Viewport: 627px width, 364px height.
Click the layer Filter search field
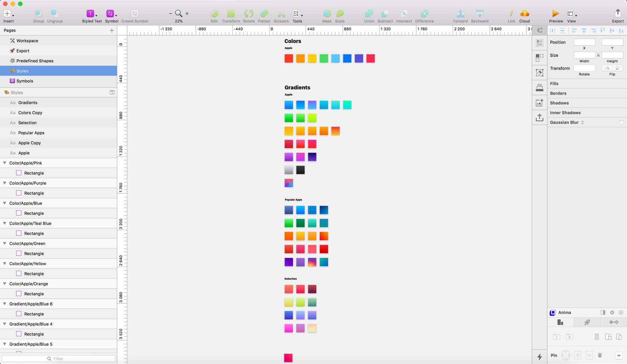click(59, 358)
